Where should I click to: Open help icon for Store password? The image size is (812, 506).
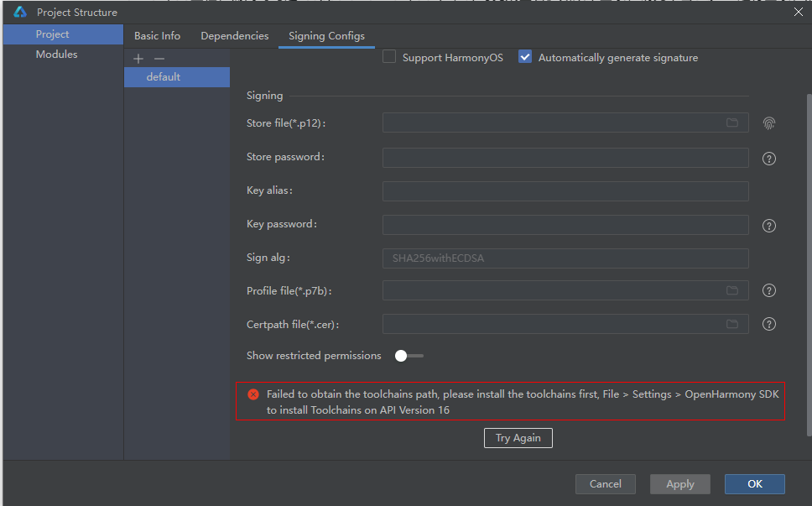[769, 159]
